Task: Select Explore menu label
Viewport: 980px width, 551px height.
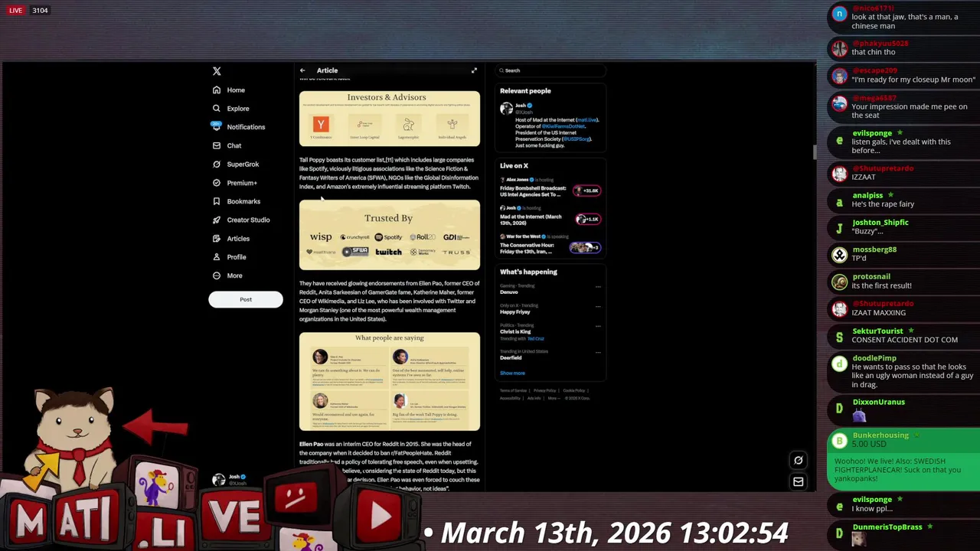Action: 238,109
